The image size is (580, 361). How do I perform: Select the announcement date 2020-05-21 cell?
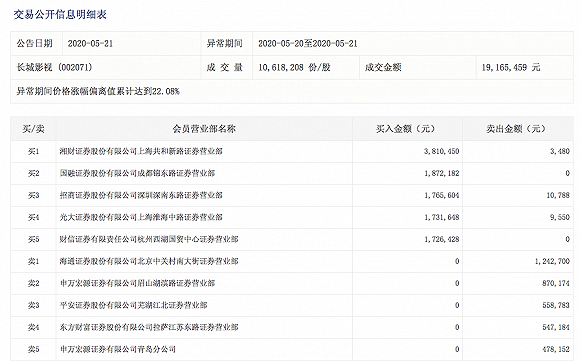point(131,44)
